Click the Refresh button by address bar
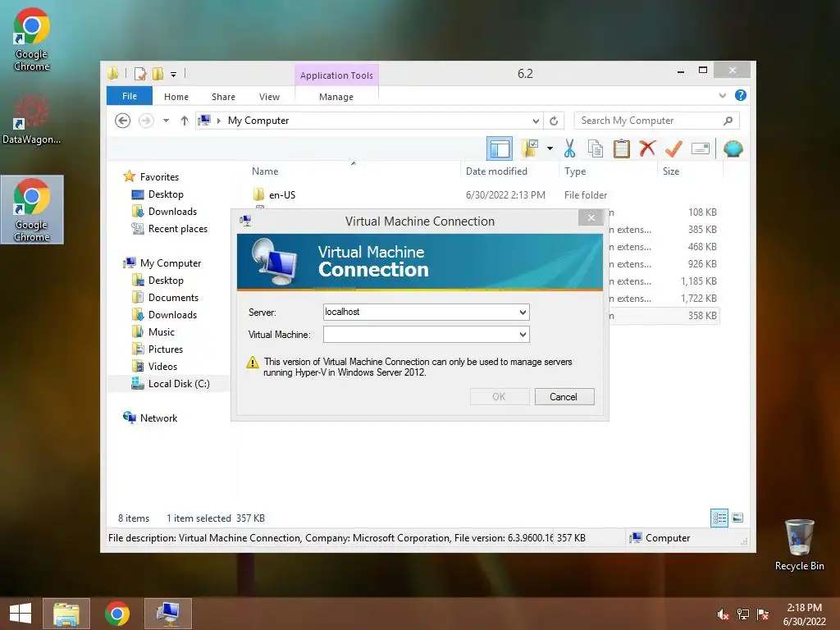Image resolution: width=840 pixels, height=630 pixels. pos(554,121)
